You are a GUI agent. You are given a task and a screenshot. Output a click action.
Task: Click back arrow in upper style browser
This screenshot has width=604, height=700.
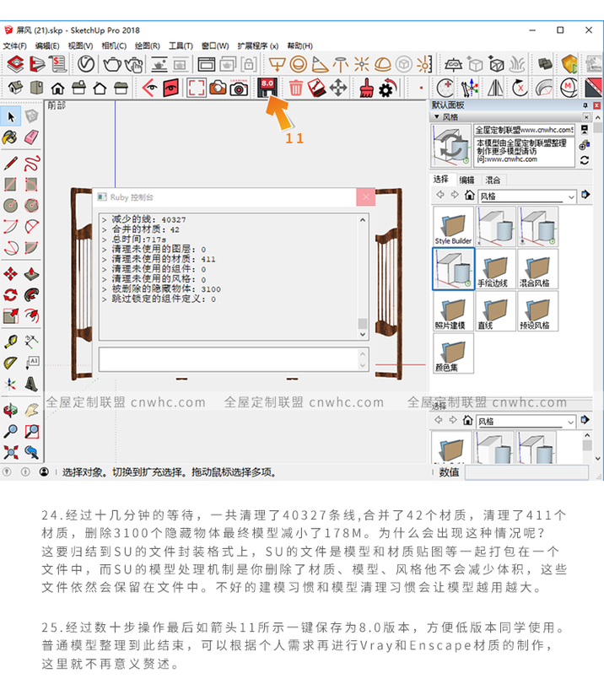click(440, 195)
